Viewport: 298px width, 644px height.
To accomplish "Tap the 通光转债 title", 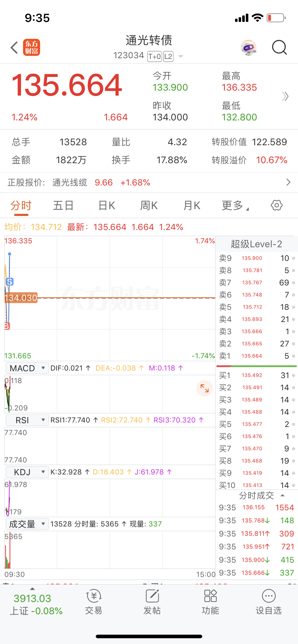I will 149,40.
